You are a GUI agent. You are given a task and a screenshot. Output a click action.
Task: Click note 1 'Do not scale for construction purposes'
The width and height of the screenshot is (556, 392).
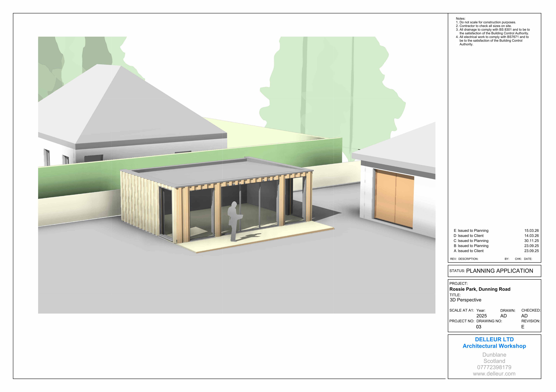tap(486, 22)
